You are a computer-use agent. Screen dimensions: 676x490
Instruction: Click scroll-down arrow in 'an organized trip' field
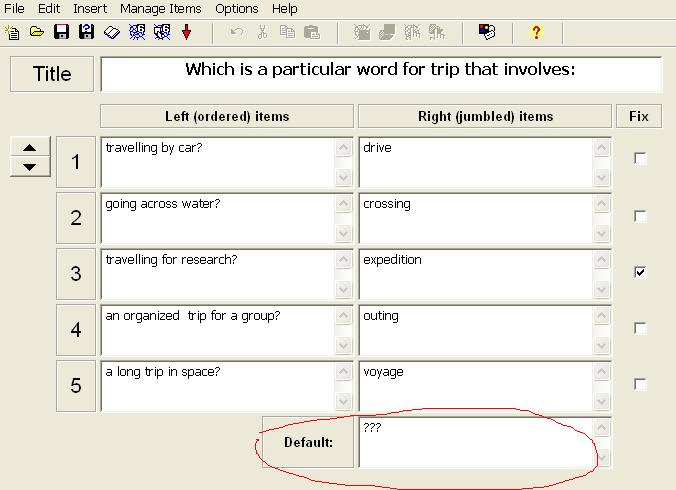[x=344, y=345]
